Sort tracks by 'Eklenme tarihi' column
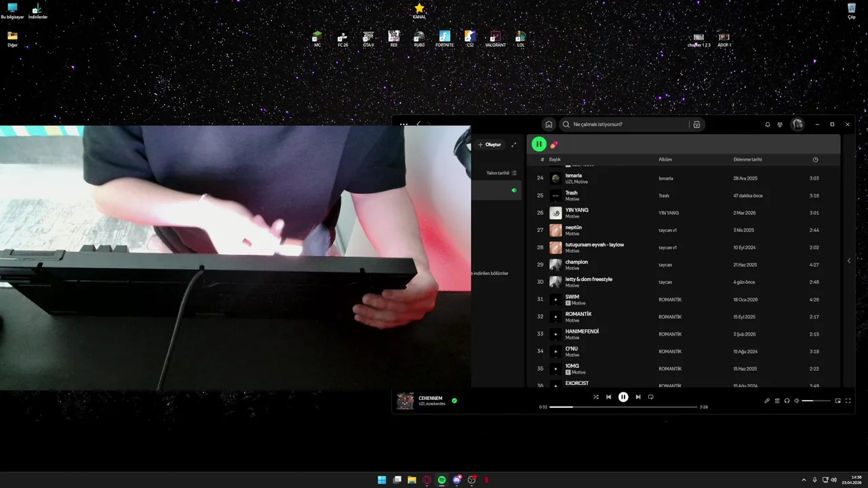Viewport: 868px width, 488px height. 747,159
